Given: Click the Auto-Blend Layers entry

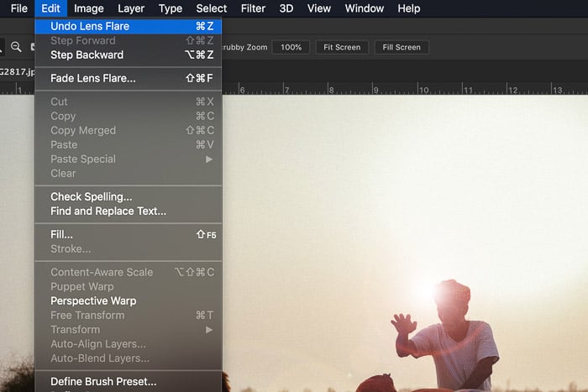Looking at the screenshot, I should 128,358.
